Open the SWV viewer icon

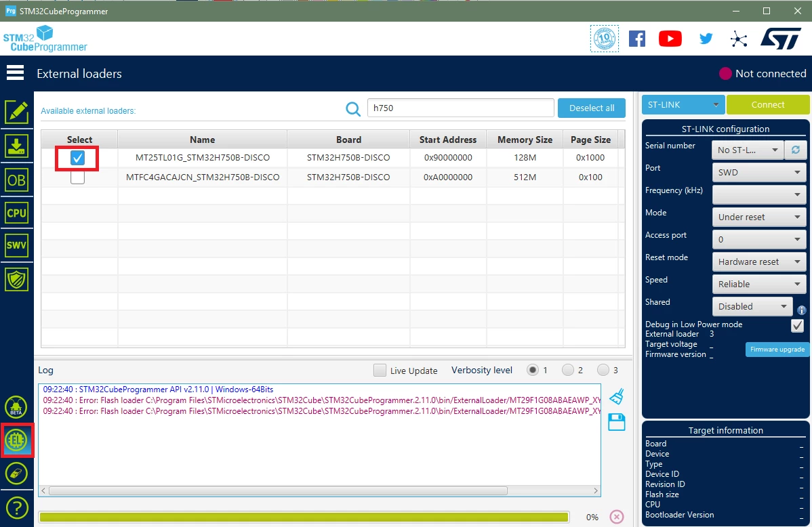pos(16,245)
